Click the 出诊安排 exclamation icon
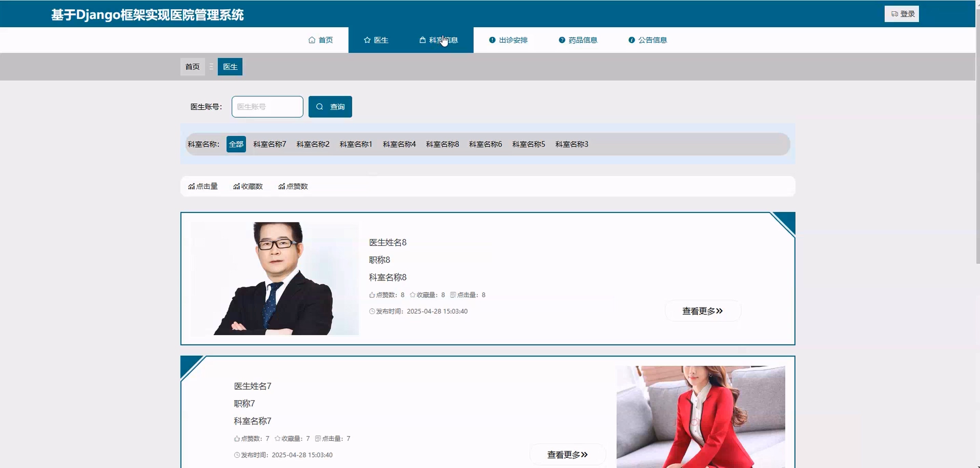 point(492,40)
